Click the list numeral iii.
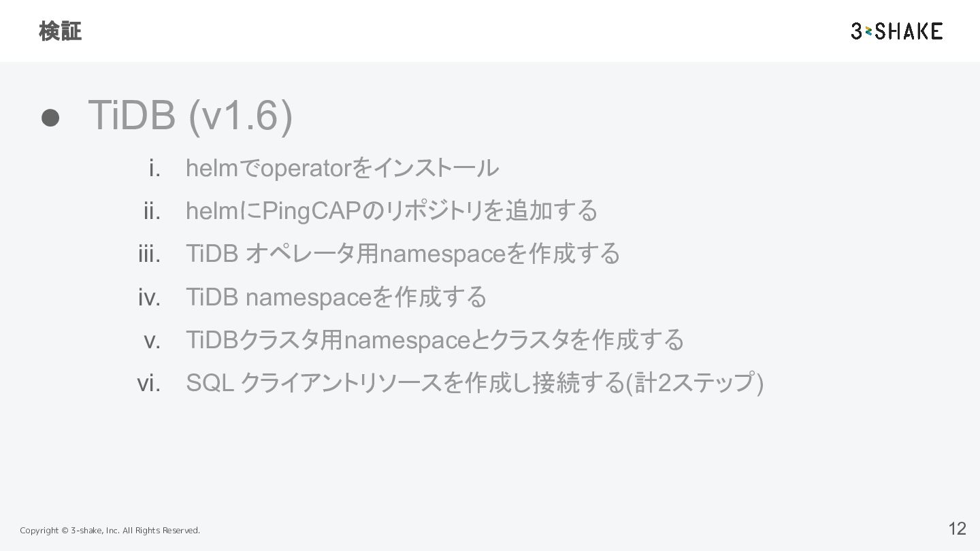 (150, 254)
